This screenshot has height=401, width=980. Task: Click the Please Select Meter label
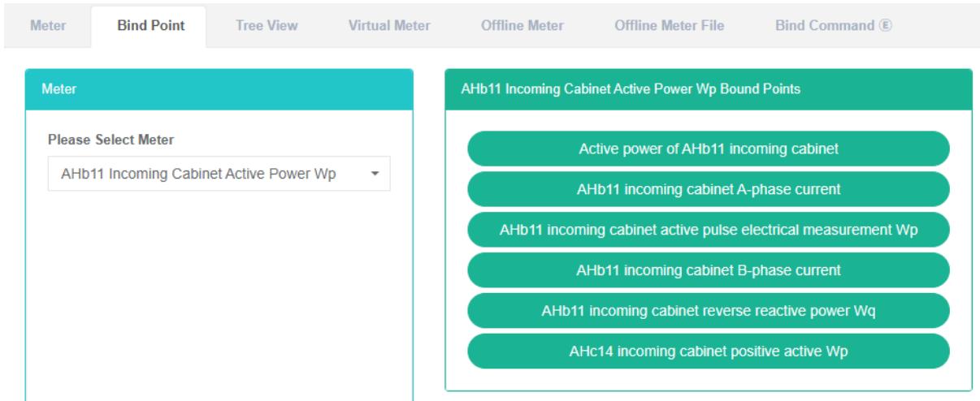pos(111,140)
